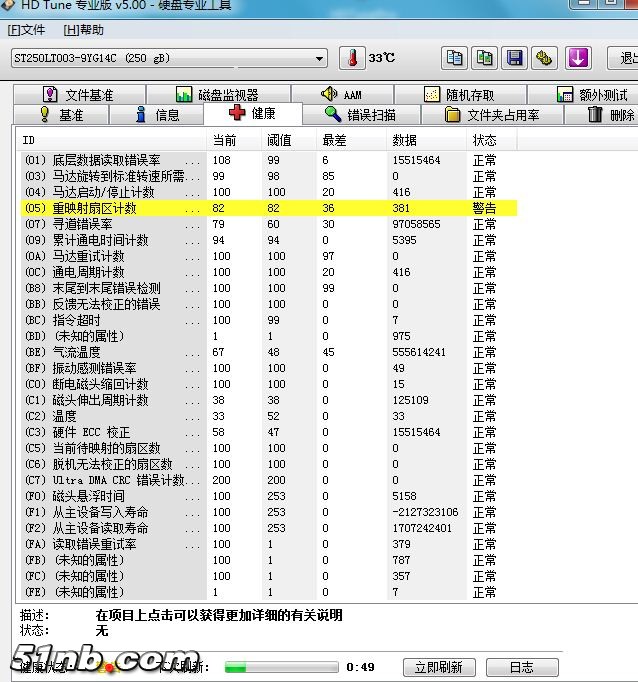Switch to the 随机存取 tab

459,95
